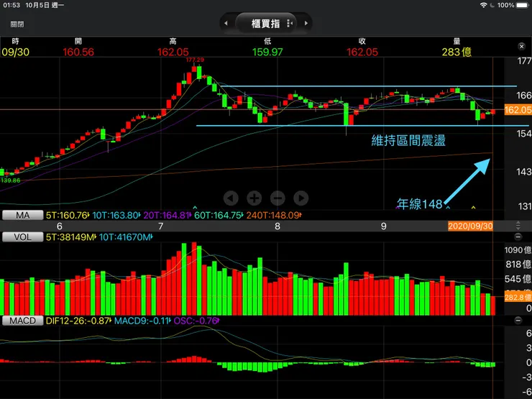Select the MACD9:-0.11 value
Viewport: 532px width, 399px height.
pos(142,321)
